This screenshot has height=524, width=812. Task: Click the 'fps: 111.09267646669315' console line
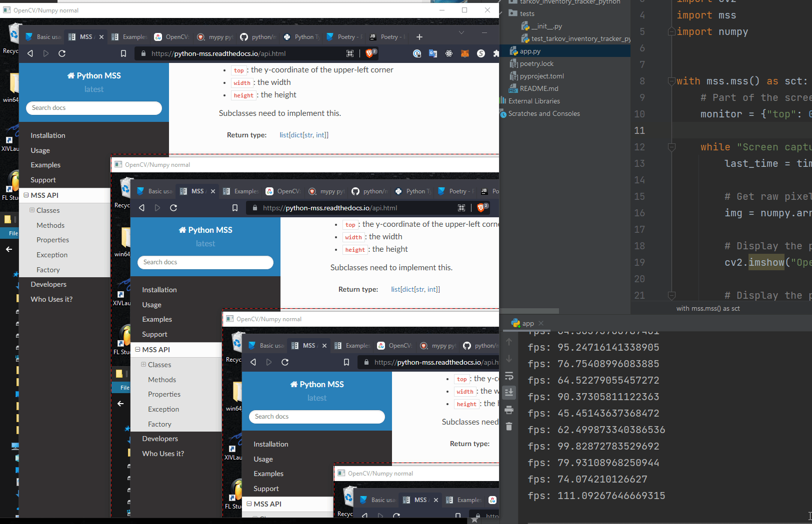click(596, 496)
